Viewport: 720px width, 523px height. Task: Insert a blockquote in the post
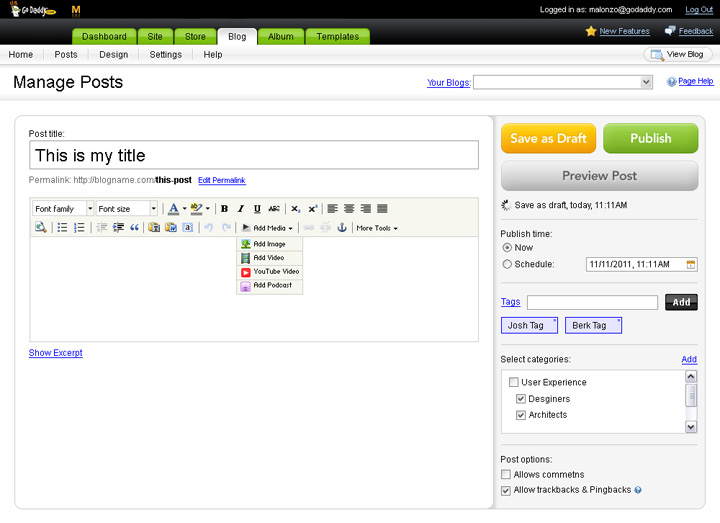point(134,228)
